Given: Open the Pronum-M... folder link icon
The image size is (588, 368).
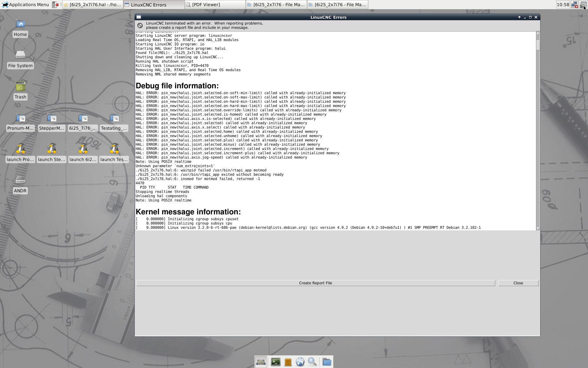Looking at the screenshot, I should click(20, 118).
